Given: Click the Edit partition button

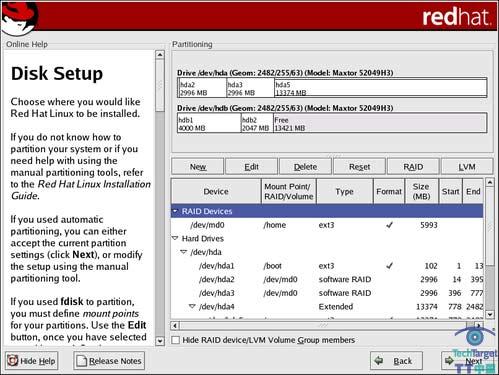Looking at the screenshot, I should (251, 166).
